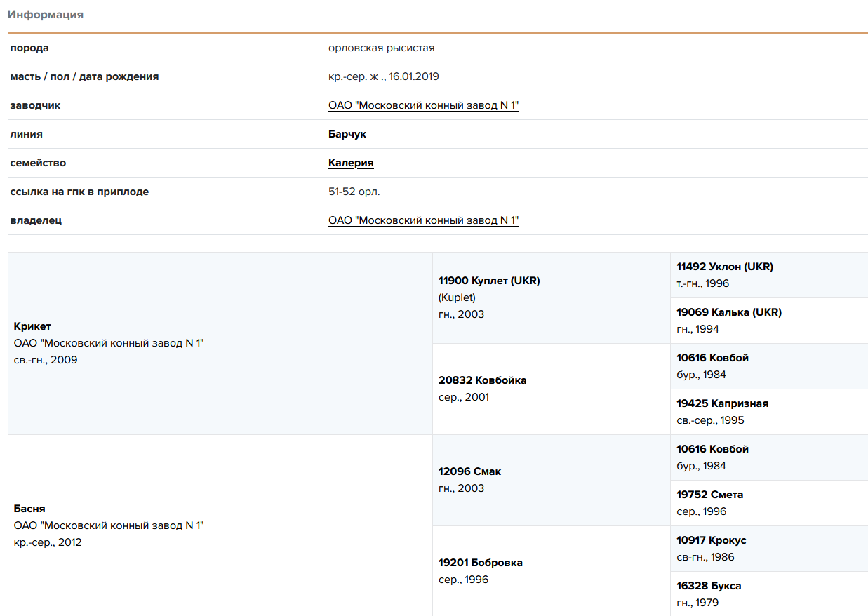The image size is (868, 616).
Task: Select dam Басня in the pedigree
Action: coord(29,509)
